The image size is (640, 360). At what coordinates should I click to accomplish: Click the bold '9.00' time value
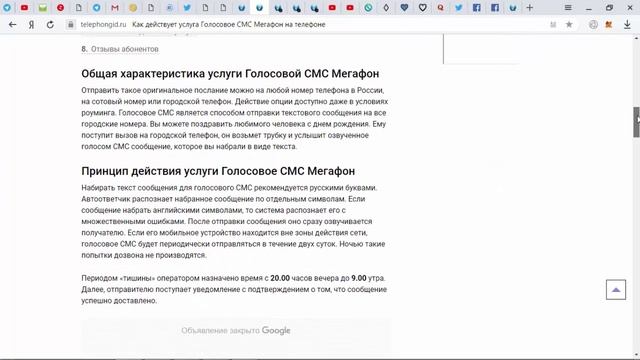(x=359, y=278)
